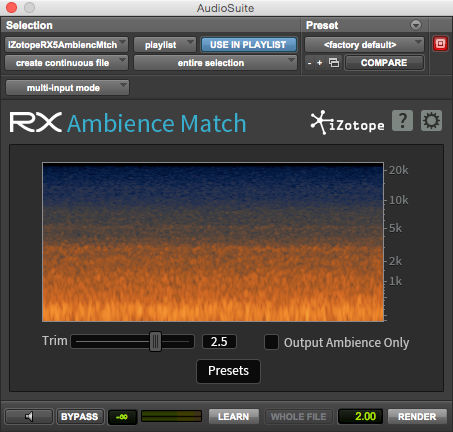Click the Trim value field showing 2.5

219,342
